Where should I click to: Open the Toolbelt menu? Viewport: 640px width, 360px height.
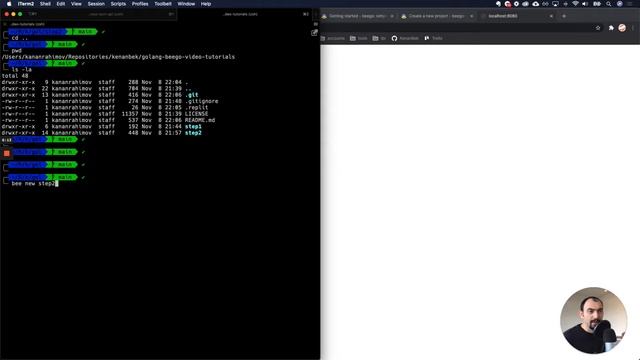point(163,4)
